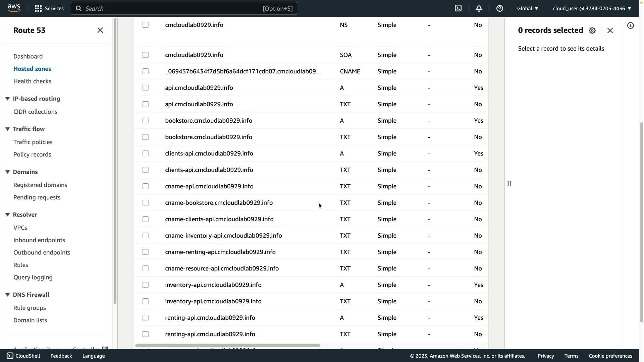The height and width of the screenshot is (362, 644).
Task: Click the horizontal scrollbar under records table
Action: (x=227, y=346)
